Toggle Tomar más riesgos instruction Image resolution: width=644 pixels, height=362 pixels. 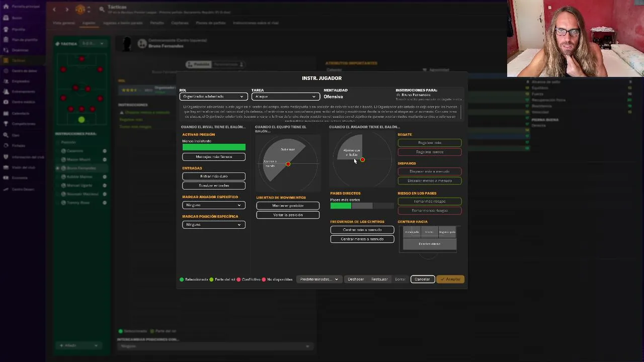[x=430, y=201]
